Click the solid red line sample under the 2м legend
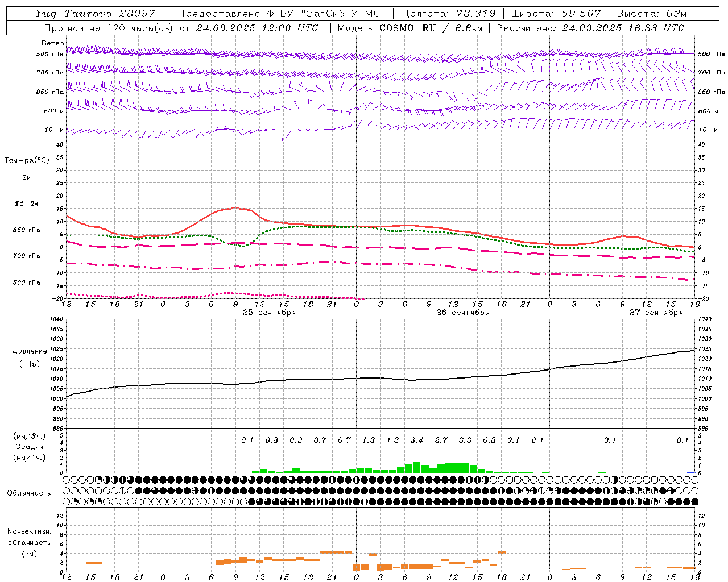The height and width of the screenshot is (582, 728). [26, 184]
